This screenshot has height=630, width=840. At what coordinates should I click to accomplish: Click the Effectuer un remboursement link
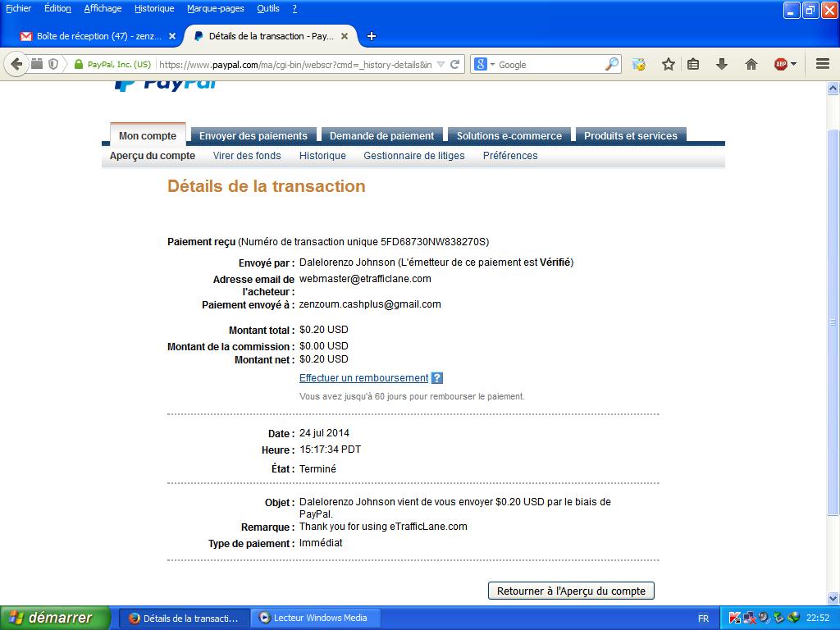coord(363,377)
